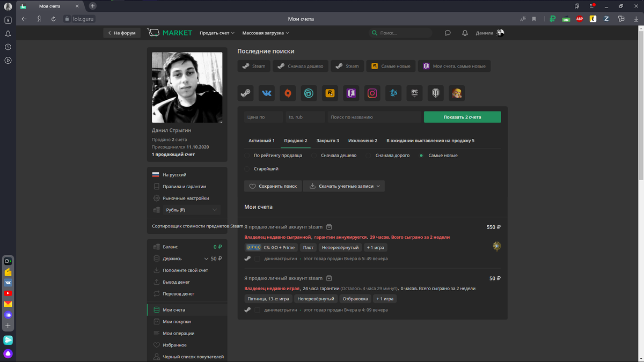Open 'Вывод денег' link
644x362 pixels.
(x=176, y=282)
